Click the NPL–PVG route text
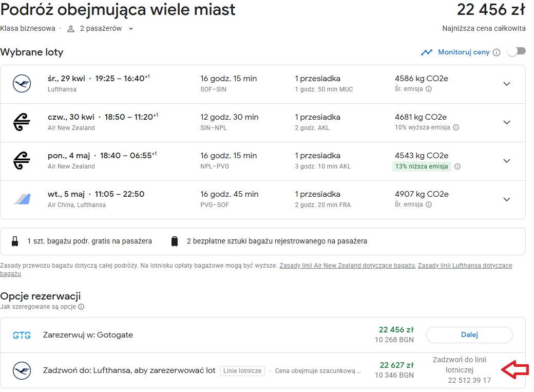Viewport: 534px width, 392px height. click(x=215, y=166)
